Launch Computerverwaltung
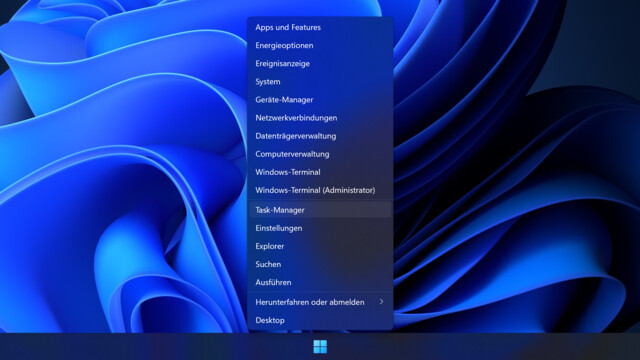The height and width of the screenshot is (360, 640). 320,154
